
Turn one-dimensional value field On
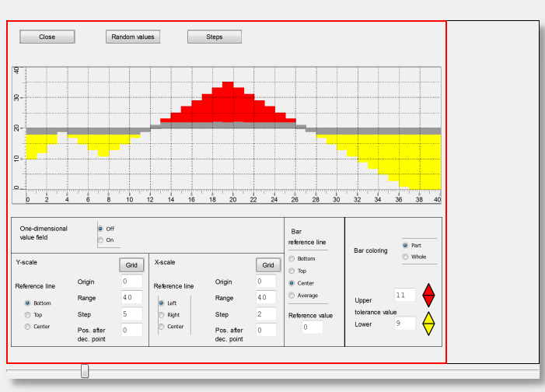(101, 240)
